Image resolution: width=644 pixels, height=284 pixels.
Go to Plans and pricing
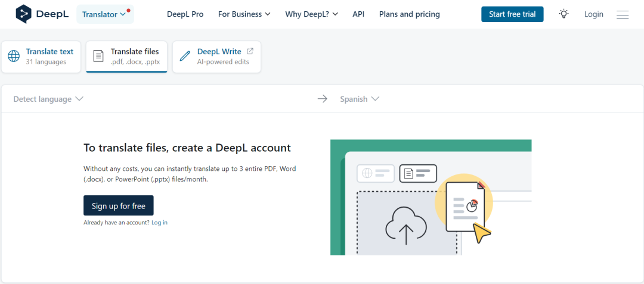click(x=409, y=14)
